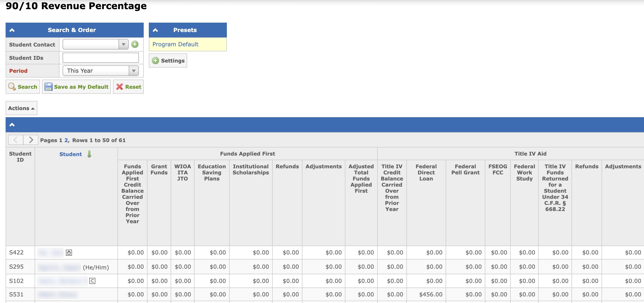Go to page 2 of results
644x303 pixels.
click(x=66, y=140)
